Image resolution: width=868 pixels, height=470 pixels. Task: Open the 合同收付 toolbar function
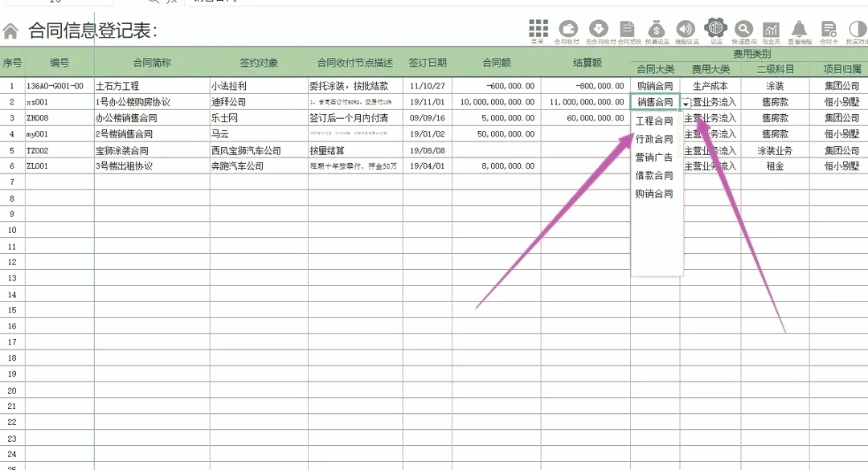point(570,30)
